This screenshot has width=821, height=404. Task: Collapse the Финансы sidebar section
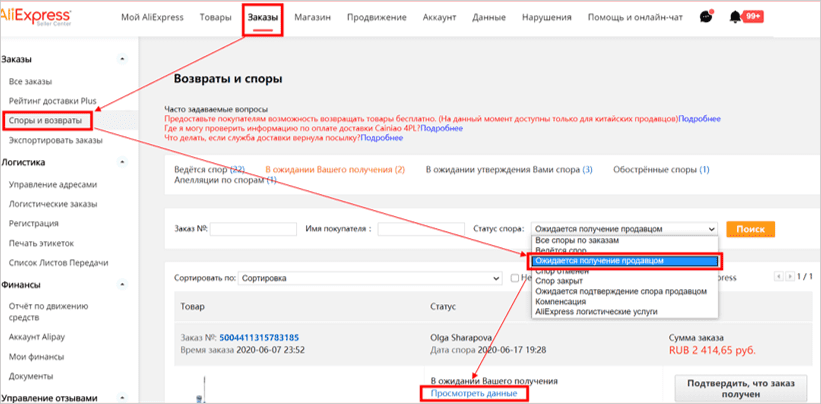pos(123,285)
